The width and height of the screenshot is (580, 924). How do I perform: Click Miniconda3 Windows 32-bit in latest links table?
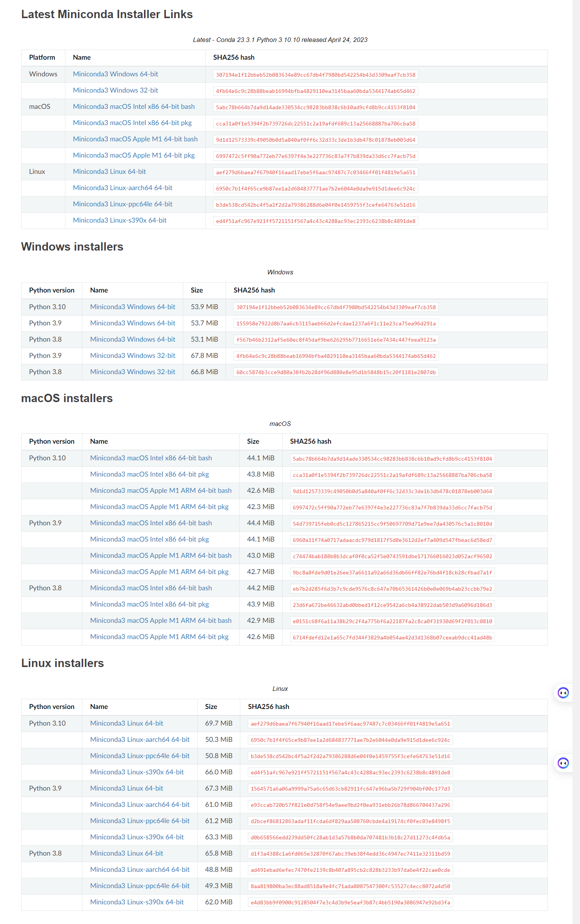pyautogui.click(x=115, y=90)
